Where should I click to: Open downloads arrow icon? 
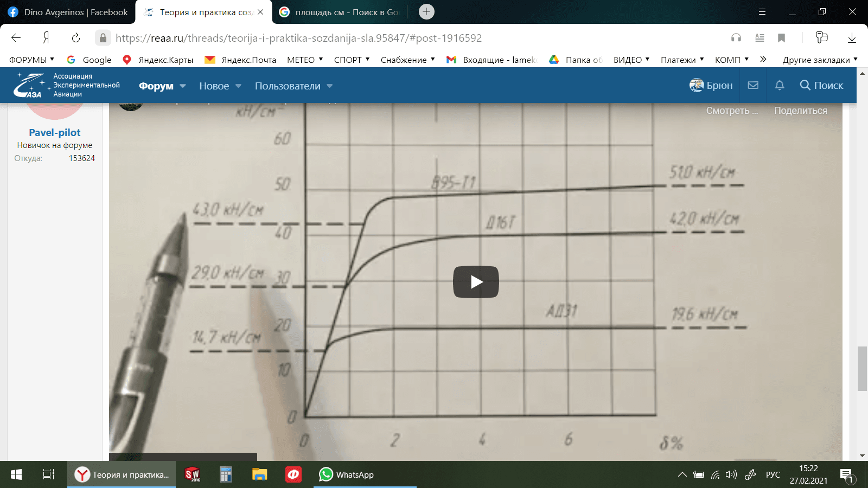852,38
